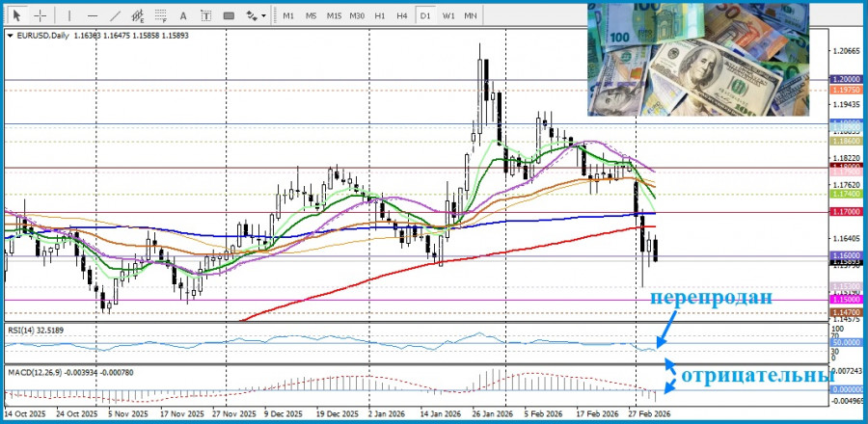Toggle the D1 daily timeframe
Screen dimensions: 868x424
click(x=425, y=15)
